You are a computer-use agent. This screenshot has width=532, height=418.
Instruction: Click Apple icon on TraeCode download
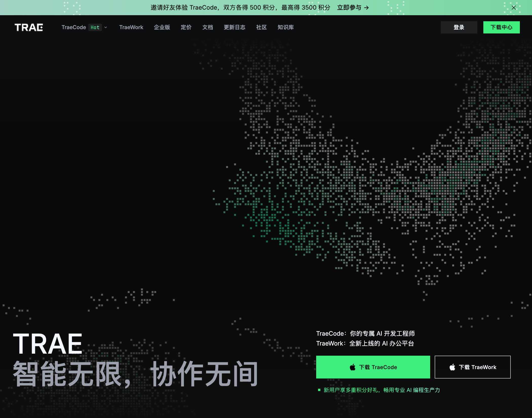point(353,367)
